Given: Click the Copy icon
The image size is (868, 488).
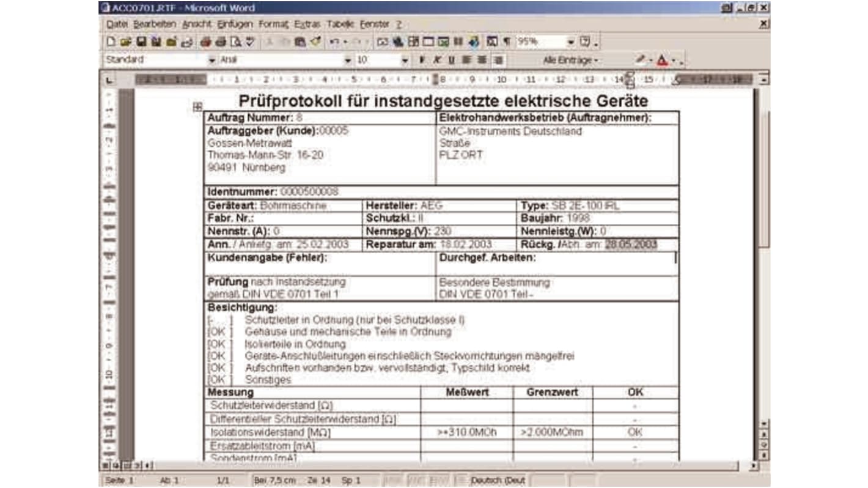Looking at the screenshot, I should pyautogui.click(x=285, y=42).
